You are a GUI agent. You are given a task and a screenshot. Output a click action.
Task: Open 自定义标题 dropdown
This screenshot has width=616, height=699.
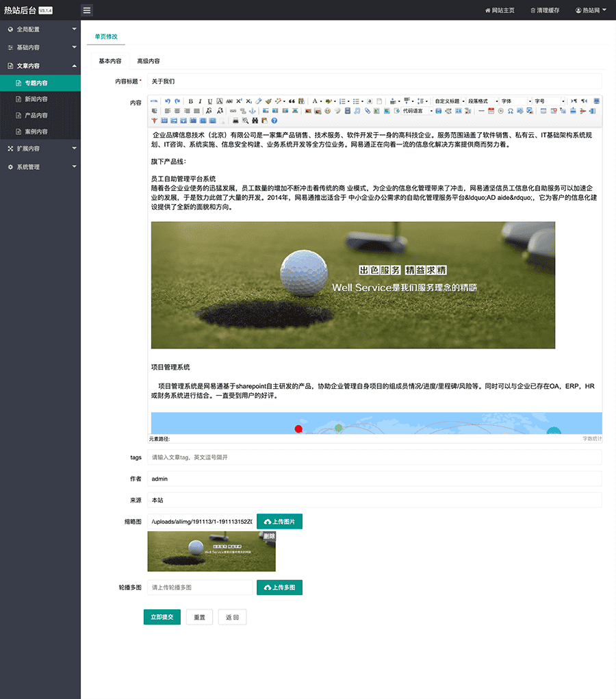[x=449, y=101]
